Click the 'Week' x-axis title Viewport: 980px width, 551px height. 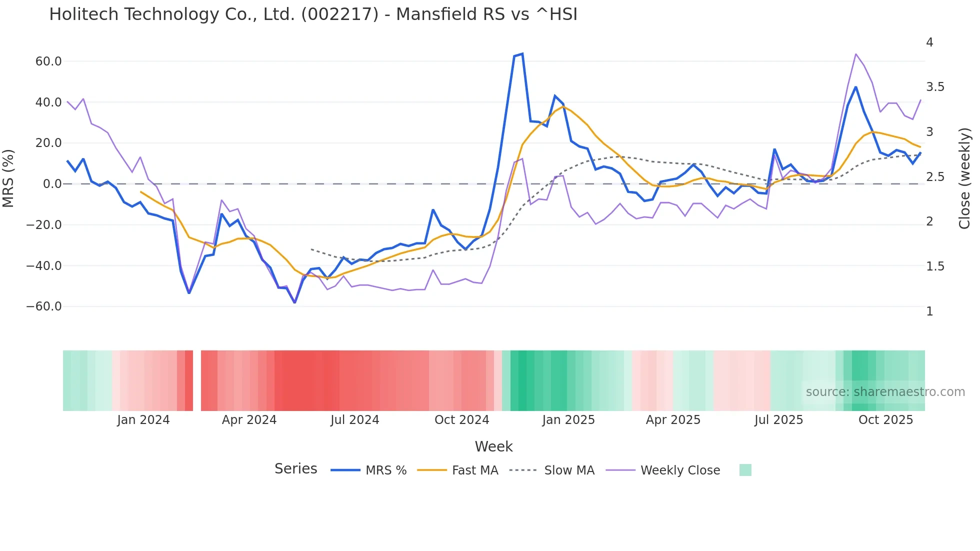pos(493,446)
